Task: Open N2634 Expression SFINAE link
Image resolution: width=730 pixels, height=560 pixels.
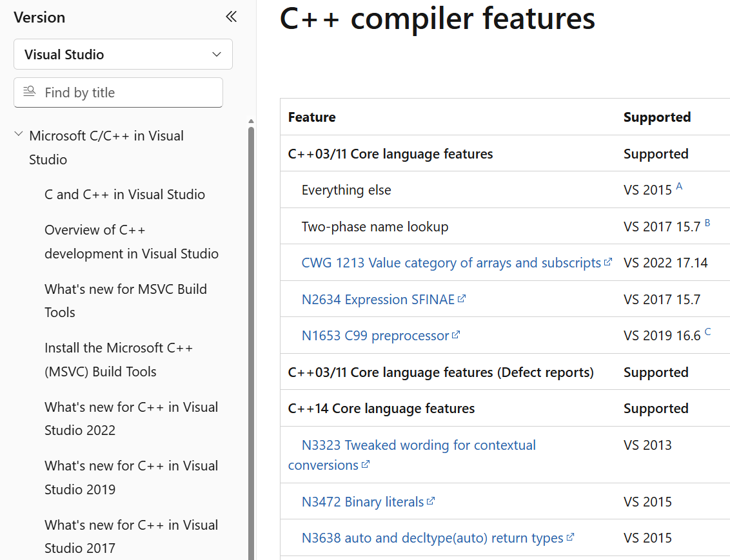Action: tap(378, 300)
